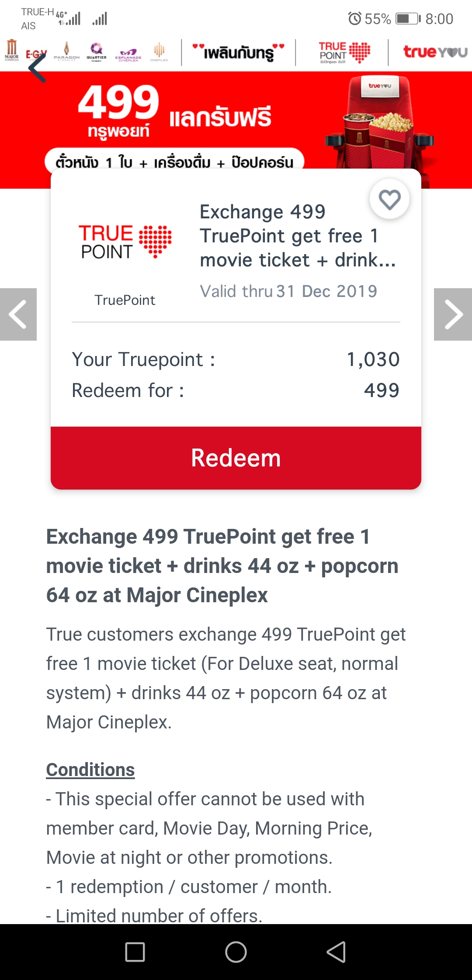
Task: Tap the Your Truepoint balance row
Action: [236, 359]
